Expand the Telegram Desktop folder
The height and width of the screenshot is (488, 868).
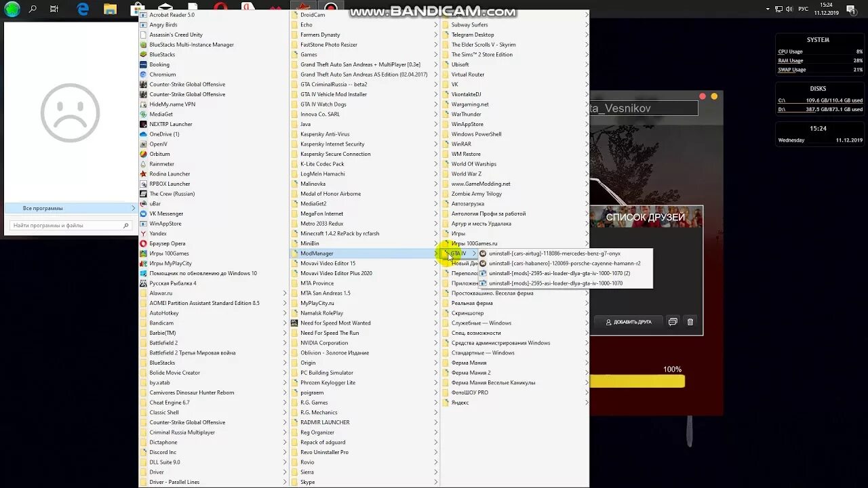point(515,35)
